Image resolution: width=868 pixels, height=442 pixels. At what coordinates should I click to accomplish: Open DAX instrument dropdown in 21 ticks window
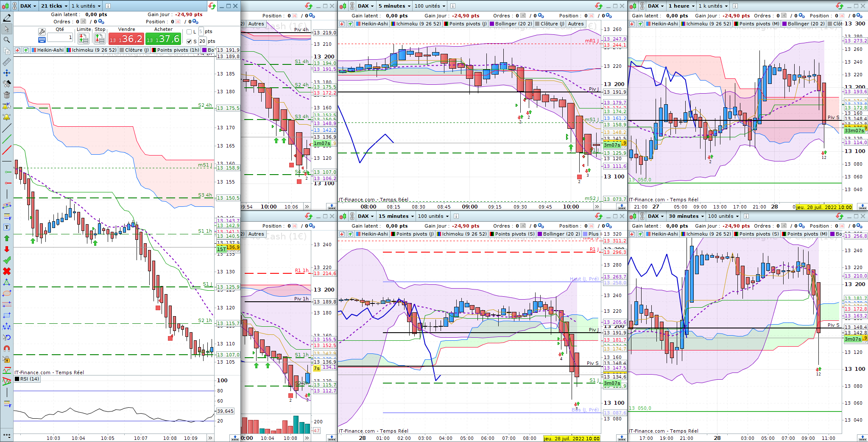(x=28, y=6)
